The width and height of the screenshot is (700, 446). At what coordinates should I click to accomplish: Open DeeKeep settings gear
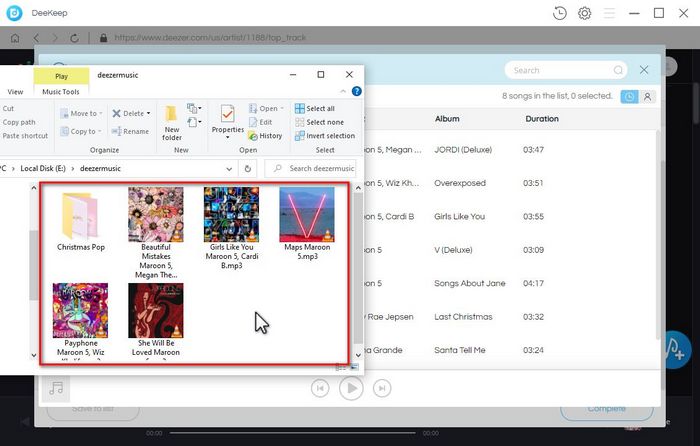click(584, 13)
